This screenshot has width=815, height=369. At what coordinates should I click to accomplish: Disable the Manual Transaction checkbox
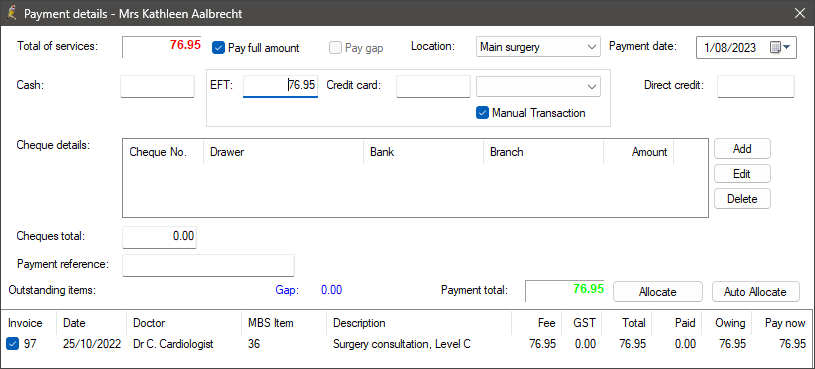click(x=482, y=113)
